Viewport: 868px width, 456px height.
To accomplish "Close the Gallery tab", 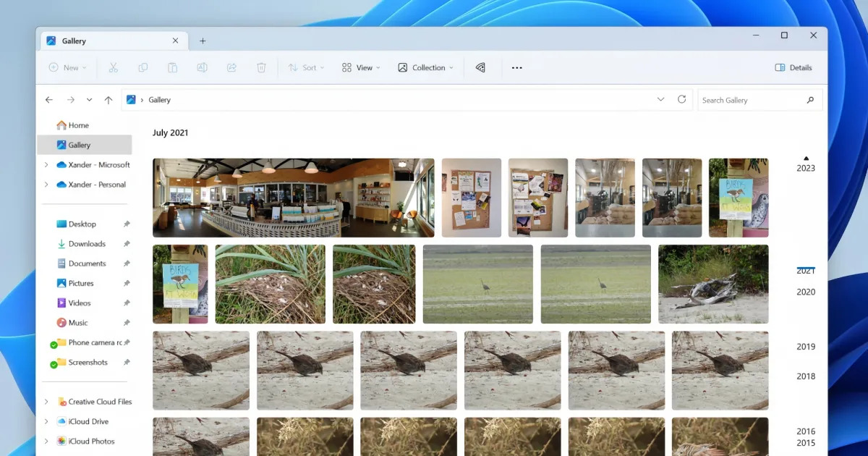I will coord(175,41).
